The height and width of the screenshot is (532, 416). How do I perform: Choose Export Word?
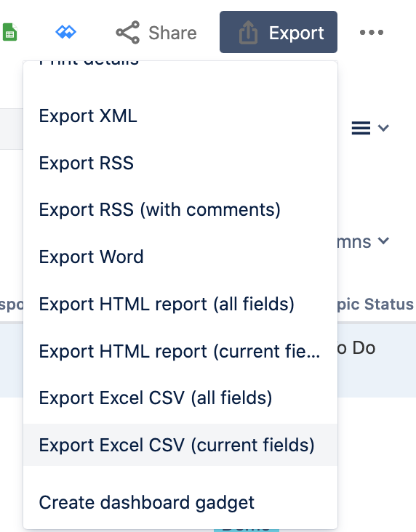[x=180, y=257]
